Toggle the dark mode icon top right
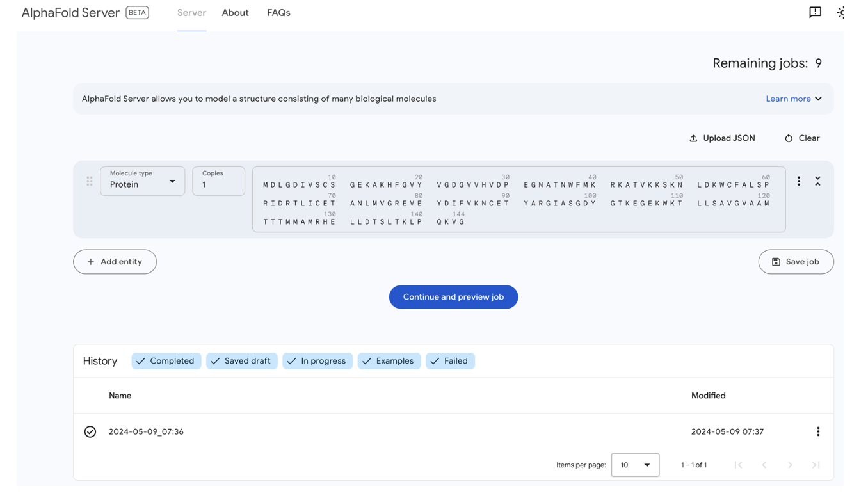The image size is (868, 498). click(x=840, y=12)
